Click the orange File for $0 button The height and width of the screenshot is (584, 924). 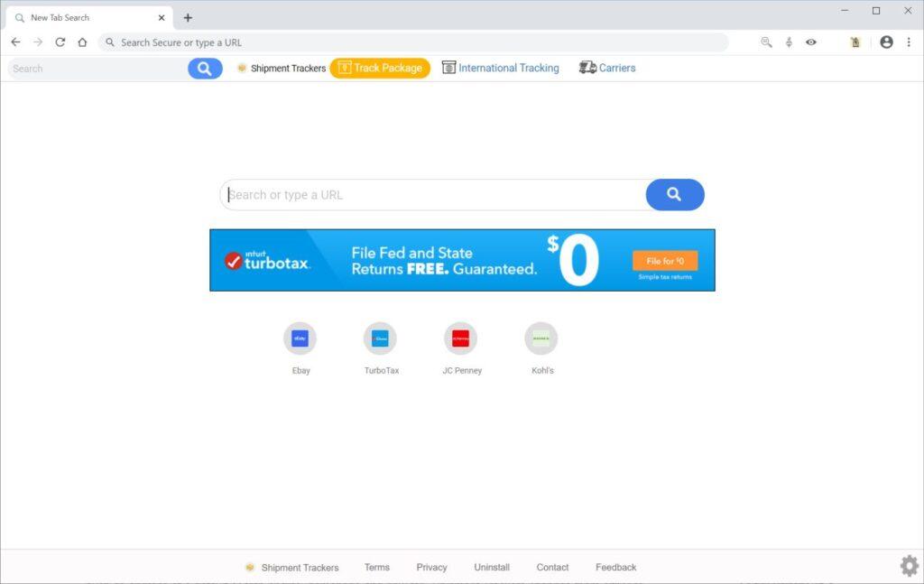665,261
